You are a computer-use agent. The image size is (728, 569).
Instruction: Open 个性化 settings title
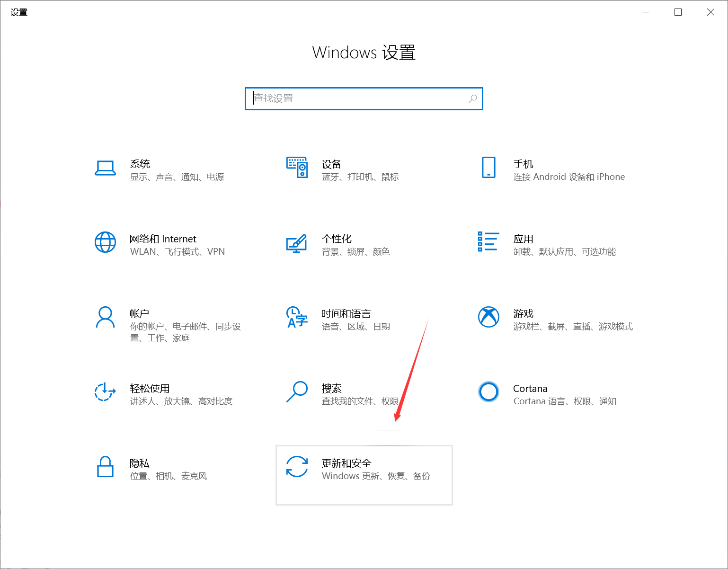coord(337,239)
